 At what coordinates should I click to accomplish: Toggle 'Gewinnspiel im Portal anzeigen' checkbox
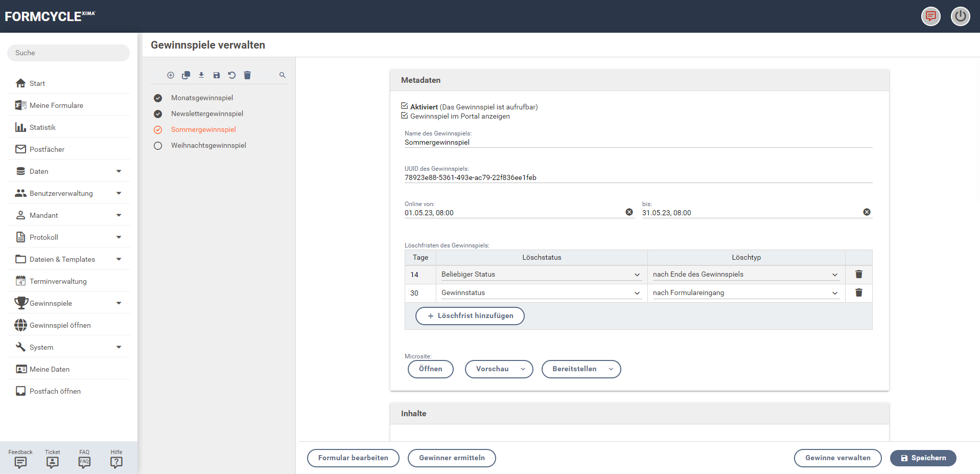[x=405, y=116]
